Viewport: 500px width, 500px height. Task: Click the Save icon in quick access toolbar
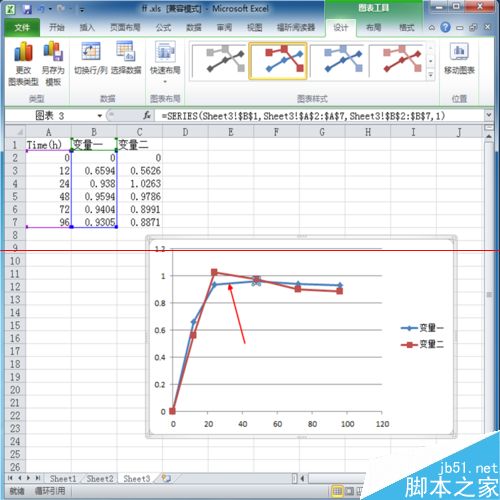click(x=27, y=9)
